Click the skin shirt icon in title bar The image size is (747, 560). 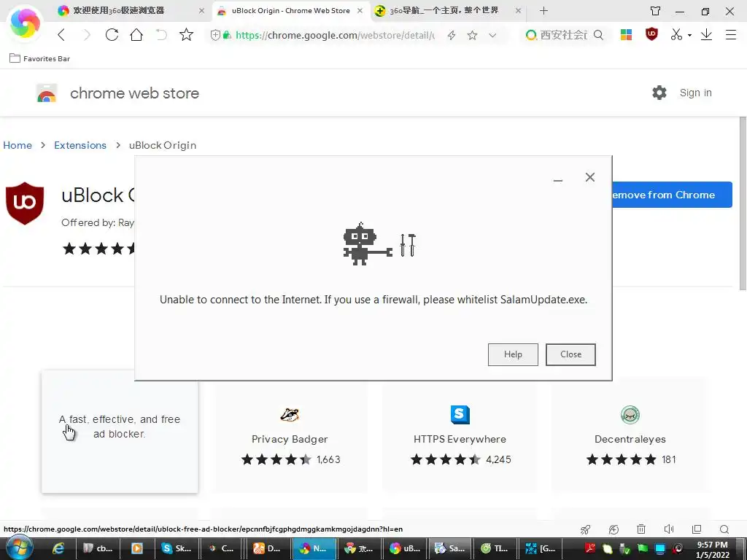click(656, 11)
